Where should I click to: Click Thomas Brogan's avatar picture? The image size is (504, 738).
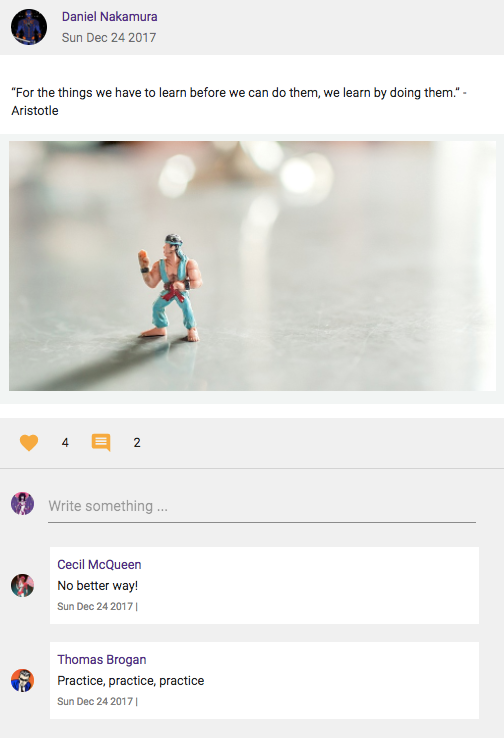coord(23,681)
